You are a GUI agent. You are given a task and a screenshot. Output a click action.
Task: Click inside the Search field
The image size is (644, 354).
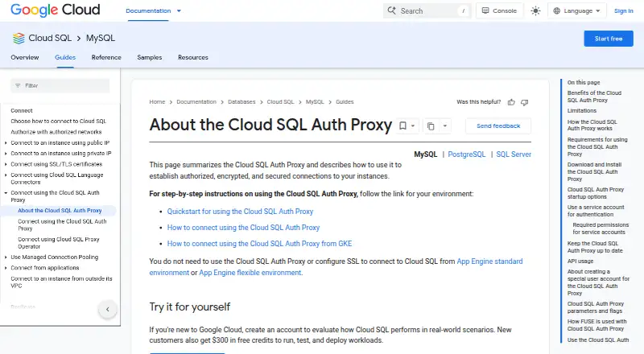(427, 11)
